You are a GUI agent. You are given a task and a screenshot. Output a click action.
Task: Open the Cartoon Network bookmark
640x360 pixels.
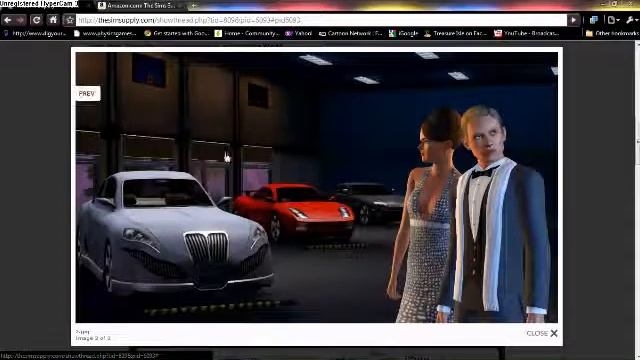click(x=351, y=33)
